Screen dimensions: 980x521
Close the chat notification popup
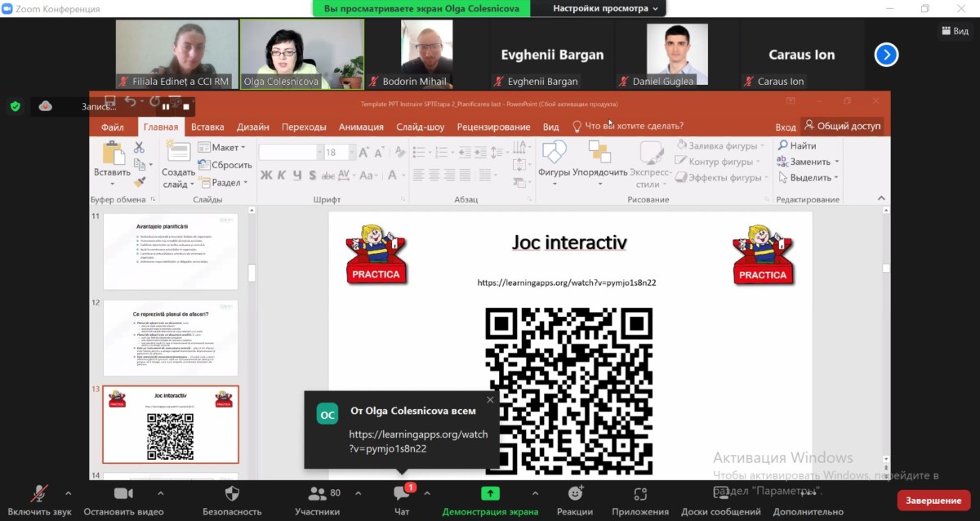coord(490,399)
